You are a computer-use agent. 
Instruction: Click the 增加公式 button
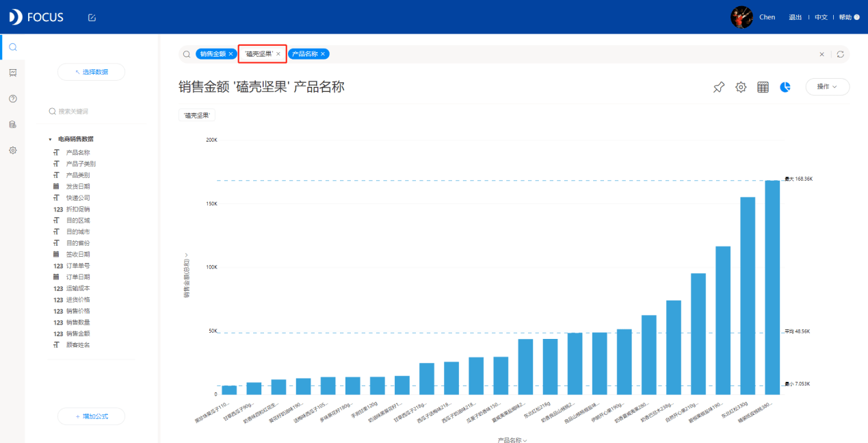(x=92, y=416)
